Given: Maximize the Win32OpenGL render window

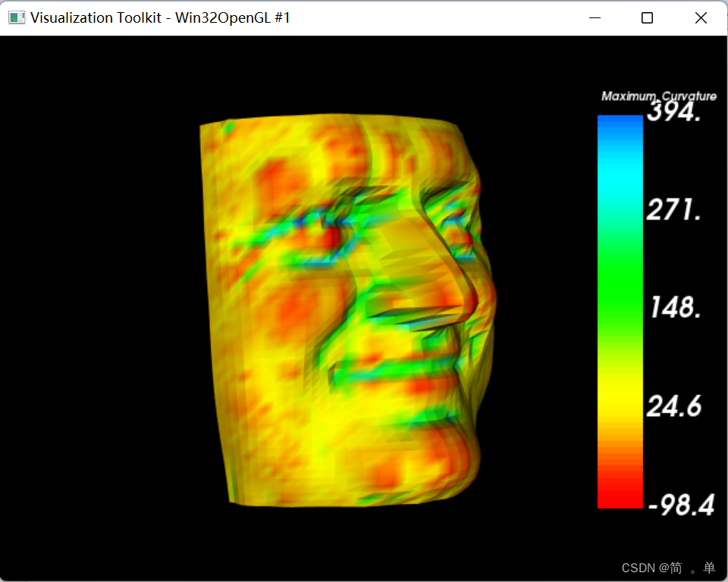Looking at the screenshot, I should coord(647,17).
